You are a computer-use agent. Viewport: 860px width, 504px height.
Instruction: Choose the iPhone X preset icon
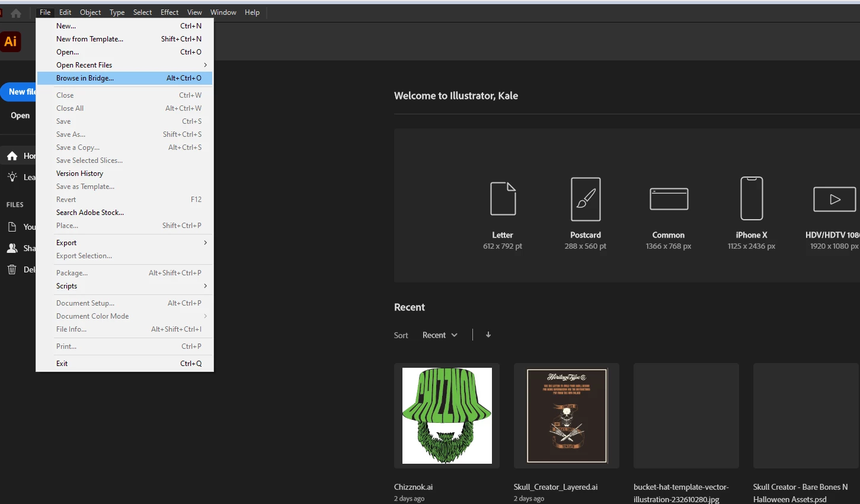(752, 198)
